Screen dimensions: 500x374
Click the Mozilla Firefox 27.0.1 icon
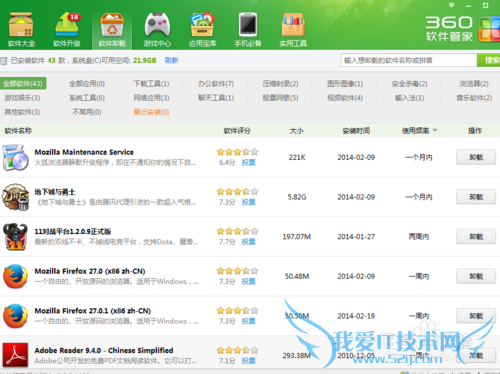[x=15, y=316]
